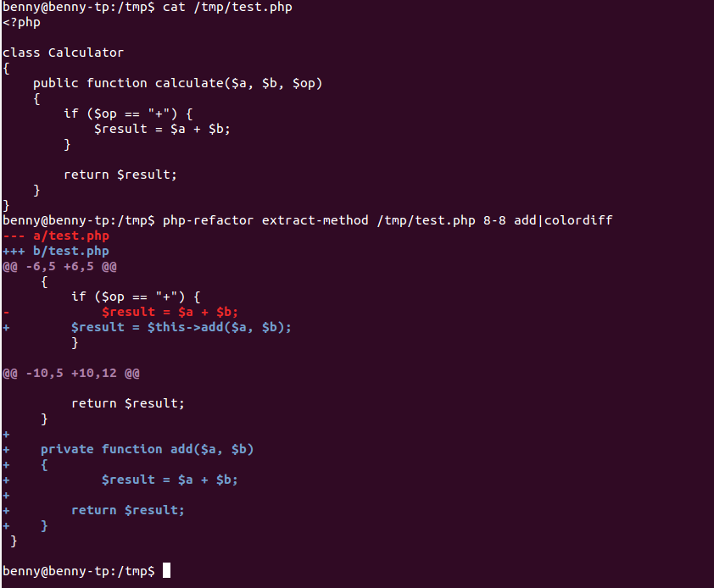
Task: Click the last 'benny@benny-tp:/tmp$' prompt text
Action: [79, 571]
